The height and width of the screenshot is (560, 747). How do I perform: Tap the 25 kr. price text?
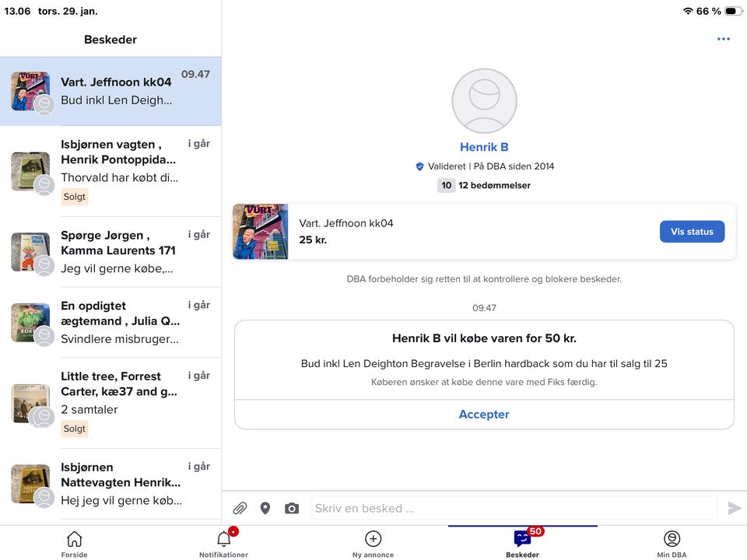point(313,240)
